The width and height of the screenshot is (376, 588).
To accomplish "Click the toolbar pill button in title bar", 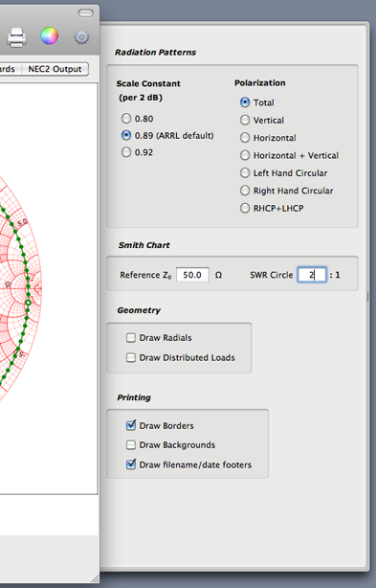I will click(86, 13).
